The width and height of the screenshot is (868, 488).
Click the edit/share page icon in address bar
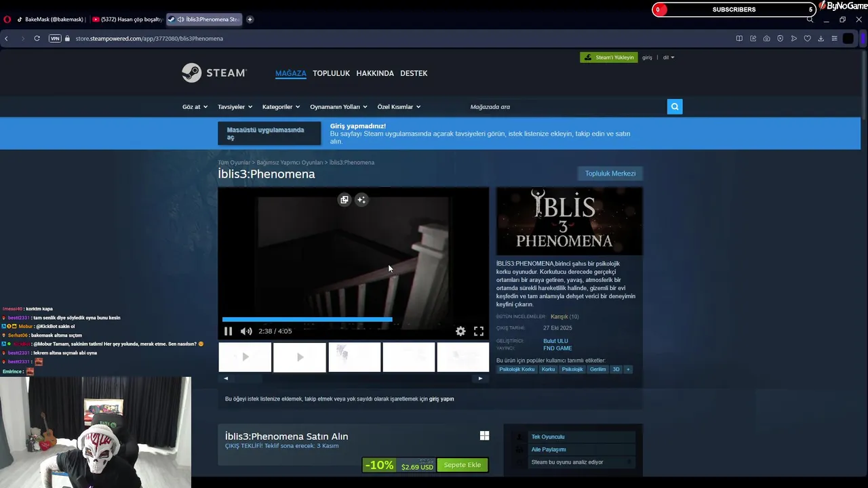coord(753,39)
